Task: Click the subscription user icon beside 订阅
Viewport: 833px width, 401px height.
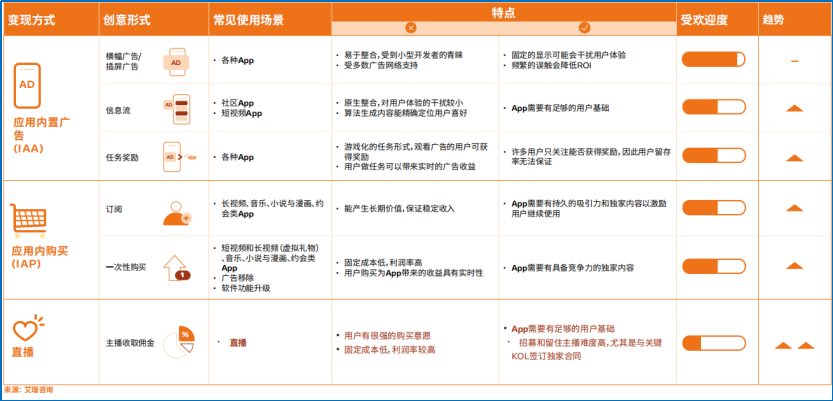Action: tap(177, 212)
